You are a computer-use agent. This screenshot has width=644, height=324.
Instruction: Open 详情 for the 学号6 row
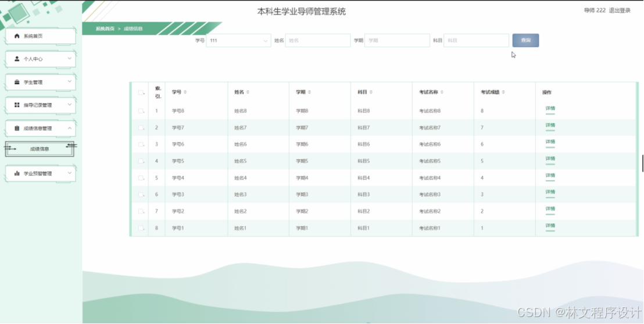[x=550, y=142]
